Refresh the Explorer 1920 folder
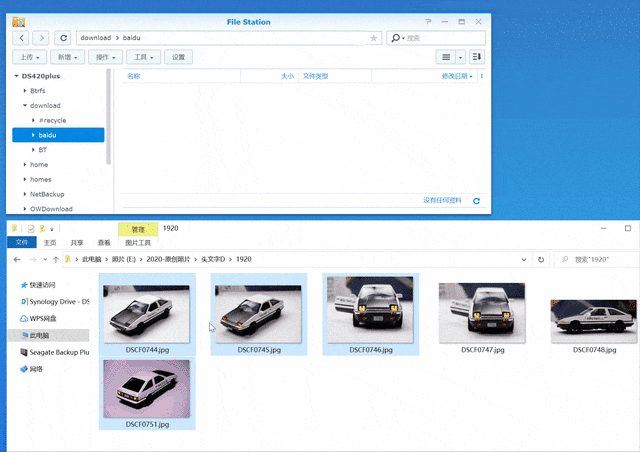This screenshot has width=640, height=452. point(541,259)
